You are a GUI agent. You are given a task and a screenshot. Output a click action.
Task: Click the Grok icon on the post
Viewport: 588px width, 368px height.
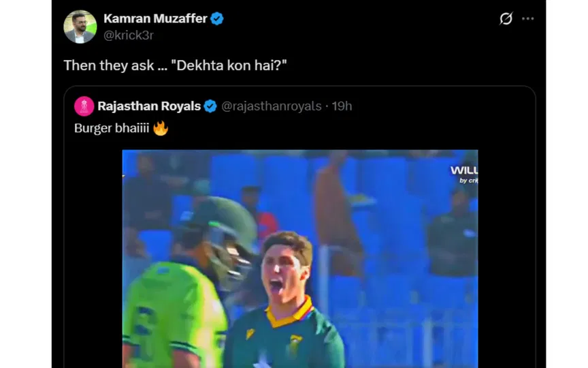point(506,19)
